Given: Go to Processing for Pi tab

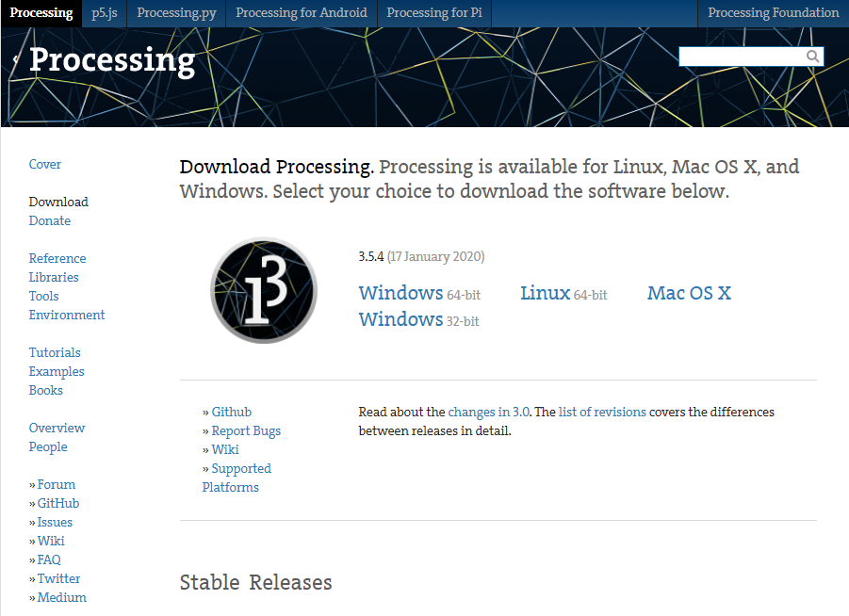Looking at the screenshot, I should (x=434, y=13).
